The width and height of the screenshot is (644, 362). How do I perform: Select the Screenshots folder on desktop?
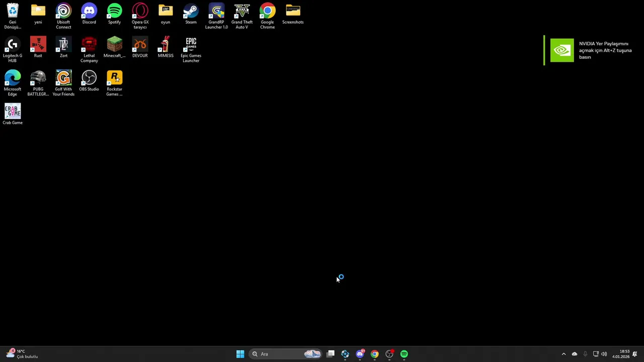tap(293, 14)
